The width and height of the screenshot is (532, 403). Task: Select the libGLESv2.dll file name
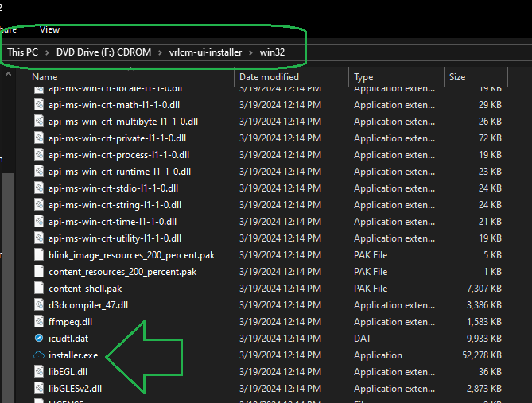coord(75,389)
